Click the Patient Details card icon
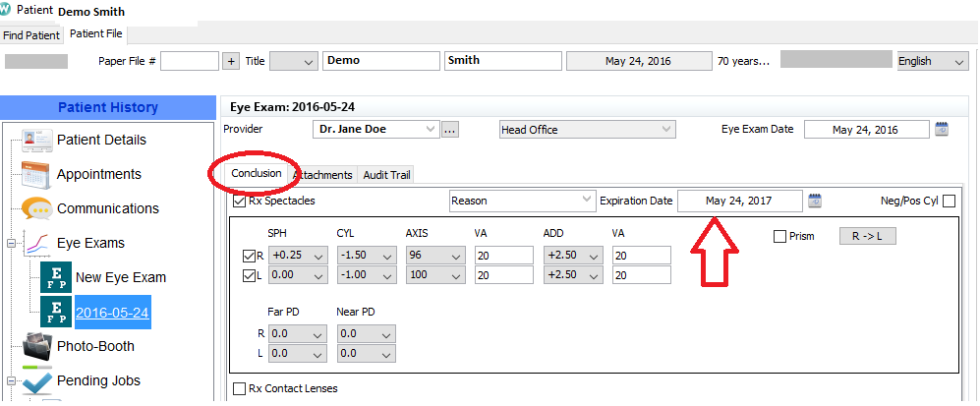This screenshot has width=980, height=406. (x=36, y=140)
